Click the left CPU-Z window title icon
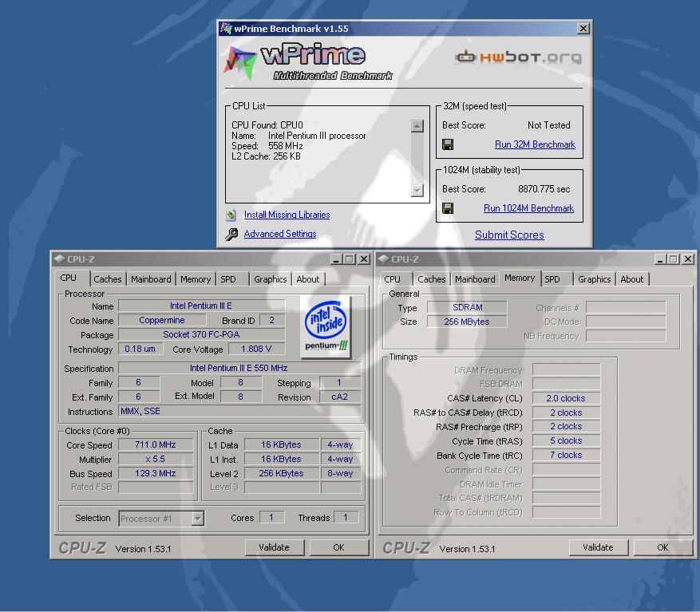The height and width of the screenshot is (612, 700). 59,259
